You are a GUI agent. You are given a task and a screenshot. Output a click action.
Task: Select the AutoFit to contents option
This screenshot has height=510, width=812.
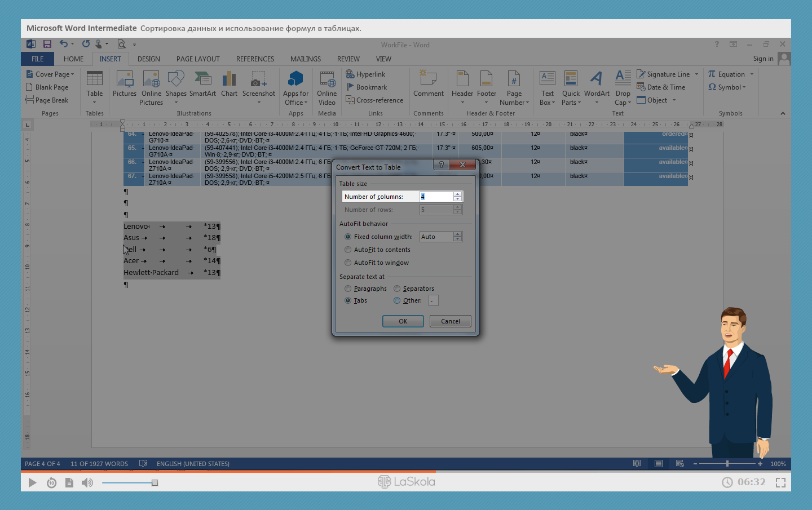(348, 250)
